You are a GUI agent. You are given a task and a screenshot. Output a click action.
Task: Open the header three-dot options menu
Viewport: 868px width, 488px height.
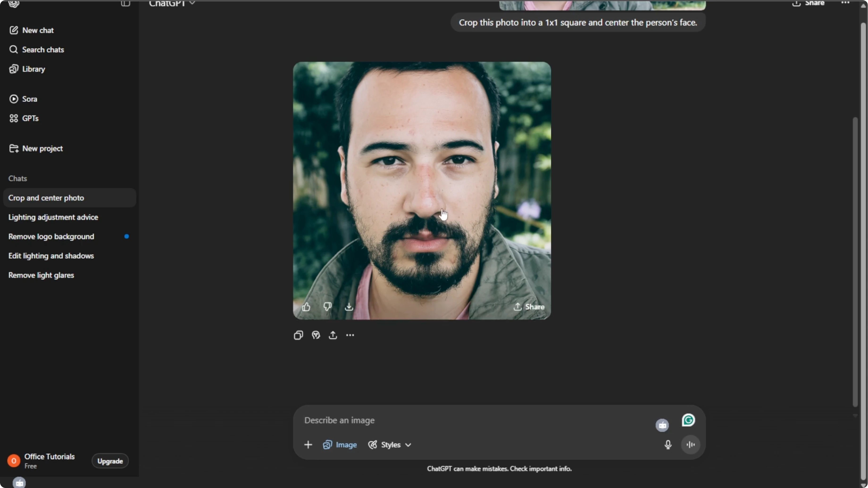coord(845,3)
